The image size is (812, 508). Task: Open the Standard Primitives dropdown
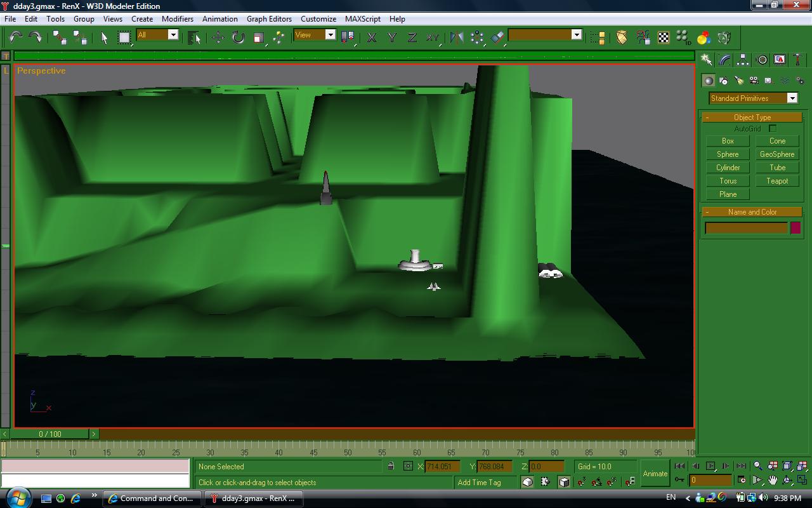coord(792,98)
